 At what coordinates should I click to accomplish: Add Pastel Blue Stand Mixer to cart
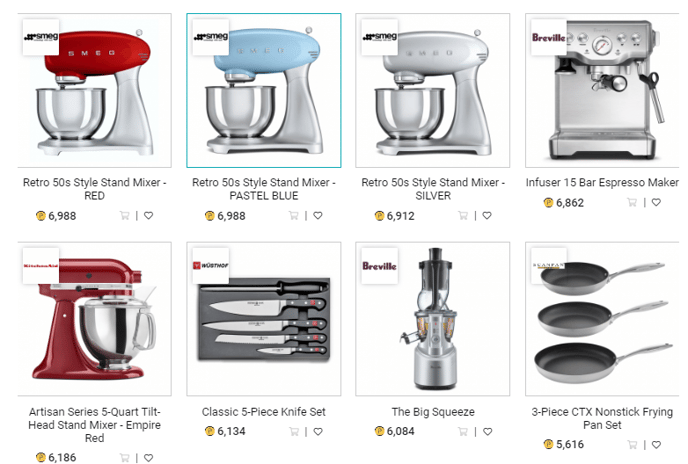(294, 216)
